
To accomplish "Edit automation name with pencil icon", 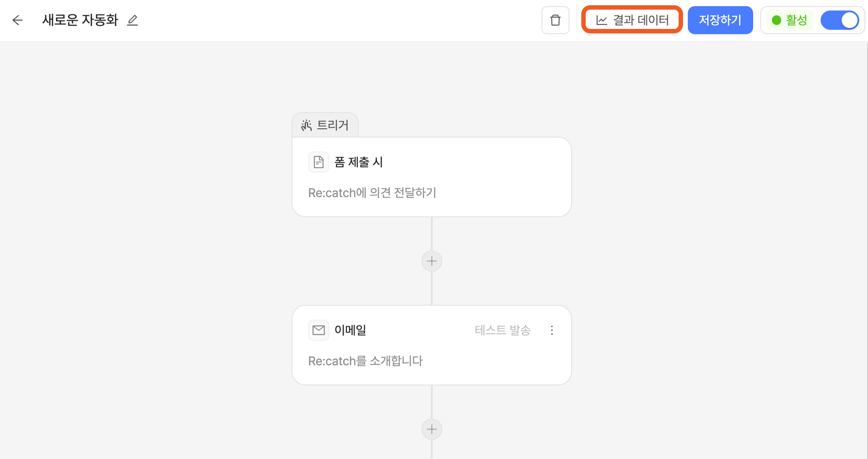I will [132, 20].
